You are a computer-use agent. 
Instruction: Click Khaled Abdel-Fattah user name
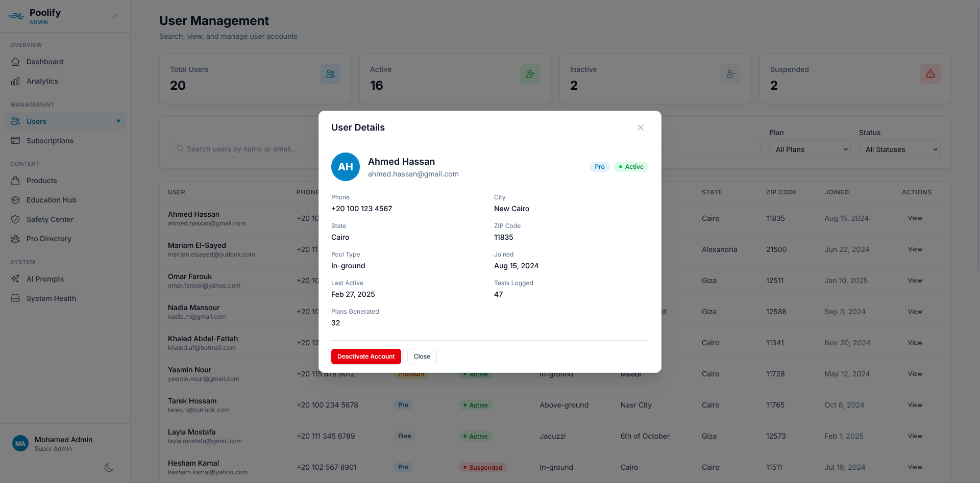[203, 339]
